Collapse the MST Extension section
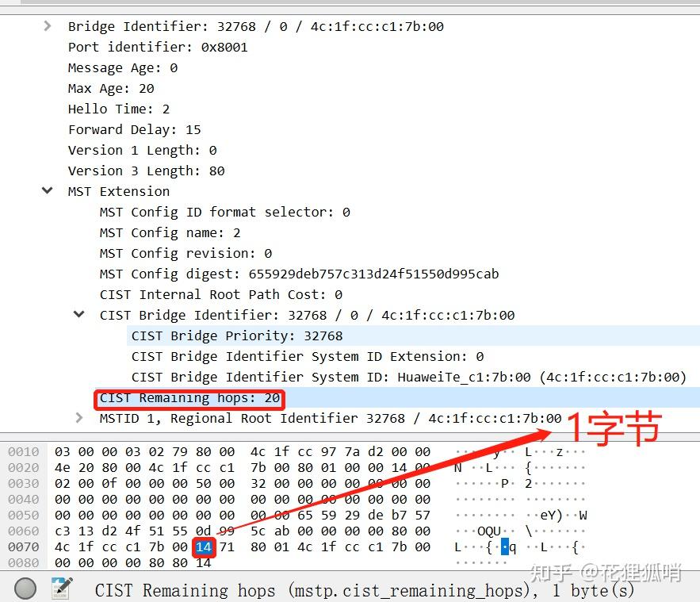The width and height of the screenshot is (700, 602). (48, 190)
